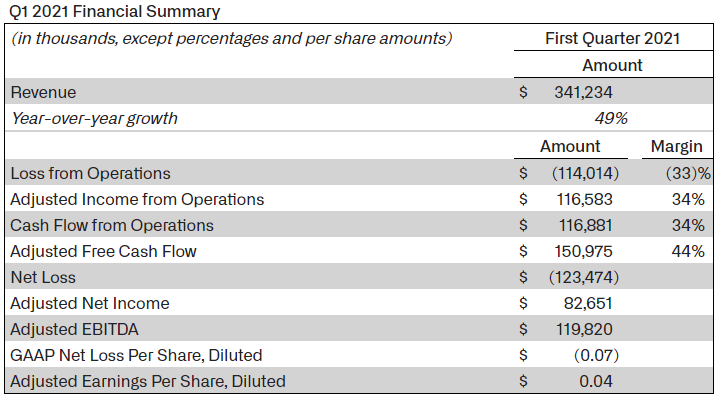This screenshot has width=723, height=400.
Task: Click the Margin column header
Action: tap(676, 147)
